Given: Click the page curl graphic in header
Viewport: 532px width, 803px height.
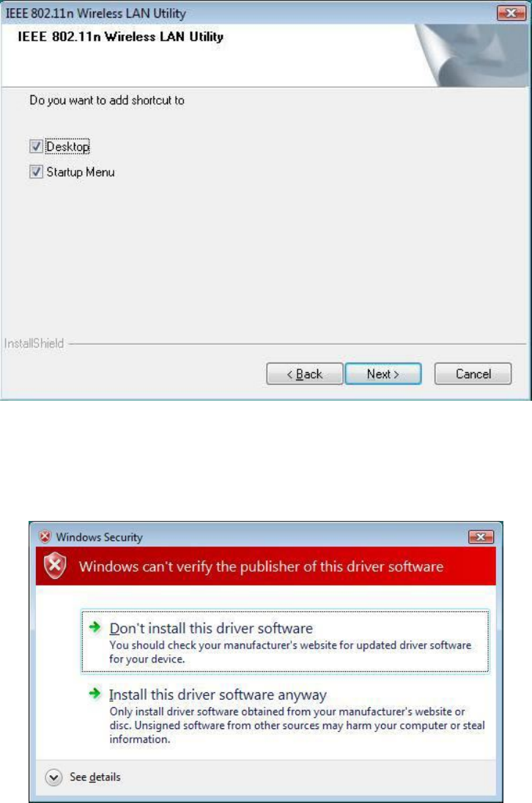Looking at the screenshot, I should (472, 54).
